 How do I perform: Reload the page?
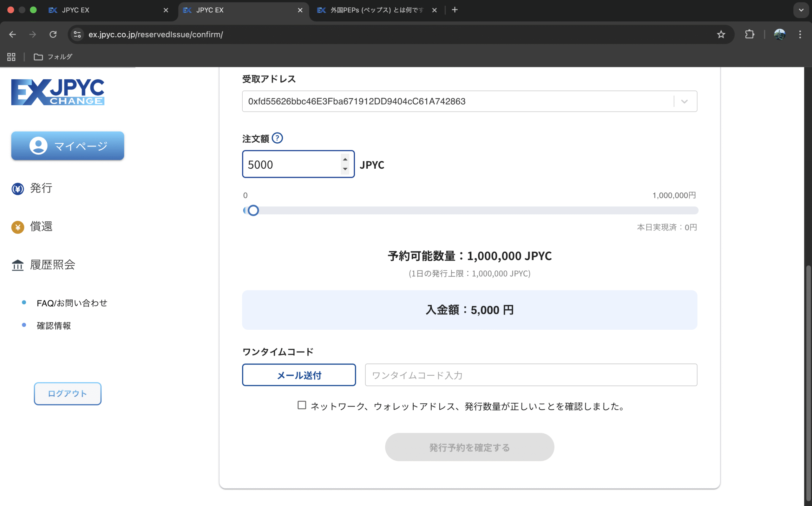tap(53, 35)
